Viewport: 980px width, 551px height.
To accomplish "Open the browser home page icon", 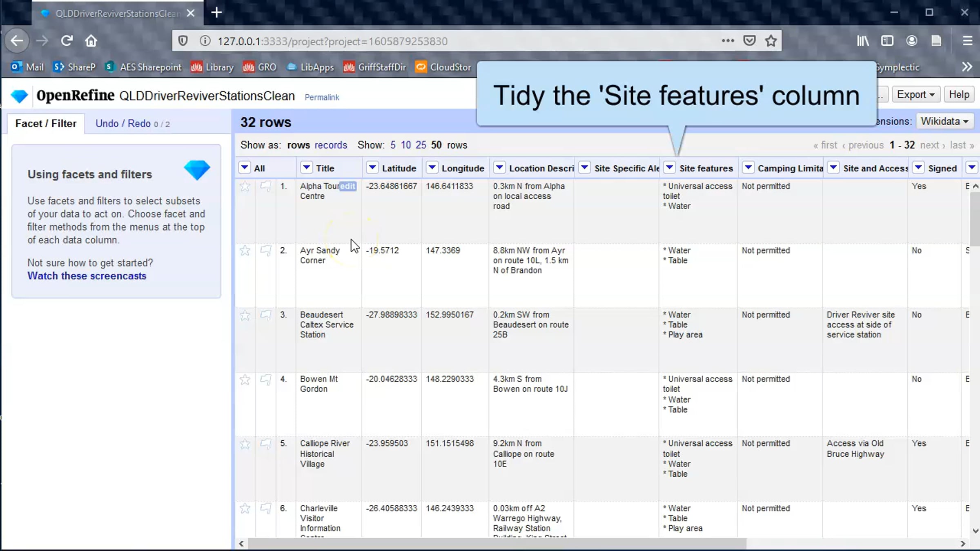I will (91, 41).
